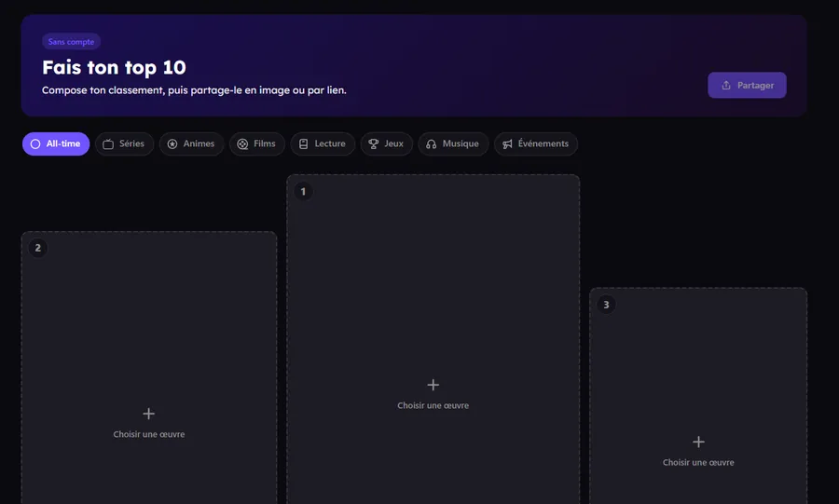This screenshot has width=839, height=504.
Task: Click 'Choisir une œuvre' in slot 1
Action: (x=433, y=405)
